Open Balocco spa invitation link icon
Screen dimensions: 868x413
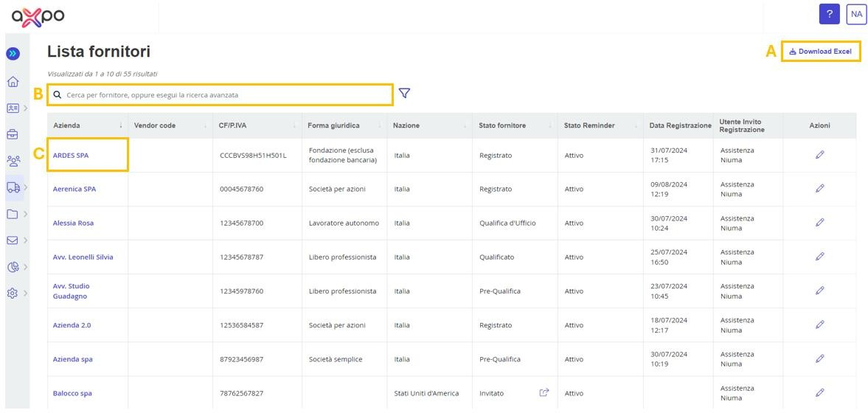(x=544, y=392)
